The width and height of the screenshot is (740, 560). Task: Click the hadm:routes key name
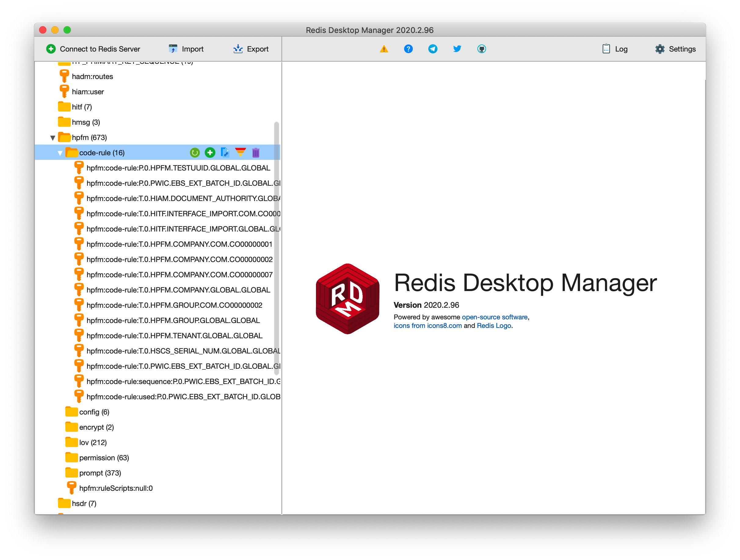pyautogui.click(x=92, y=77)
